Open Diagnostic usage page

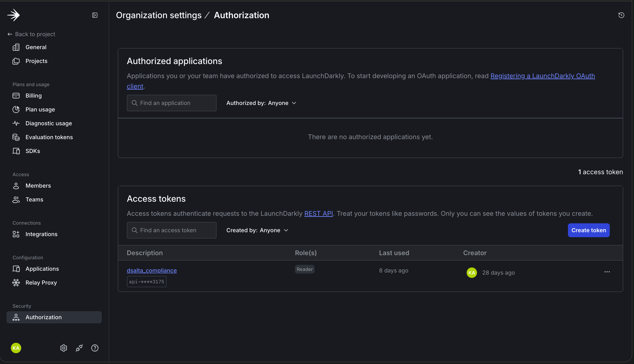coord(54,123)
